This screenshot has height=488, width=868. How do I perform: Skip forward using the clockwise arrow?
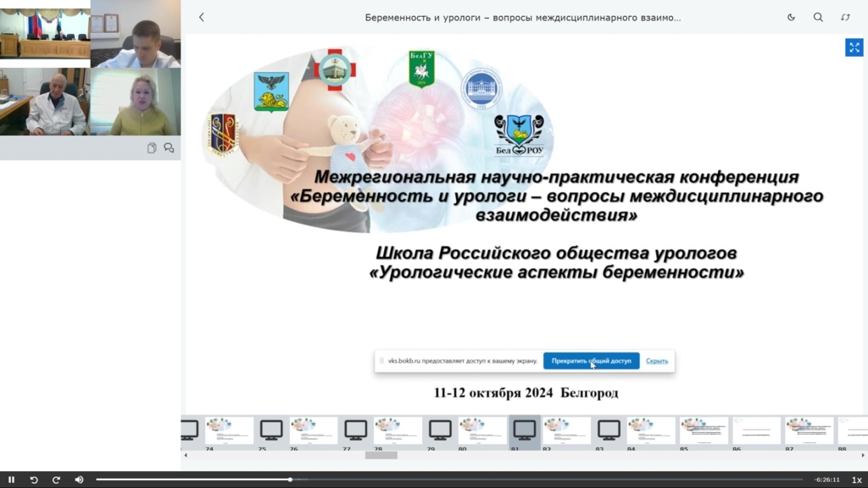56,480
